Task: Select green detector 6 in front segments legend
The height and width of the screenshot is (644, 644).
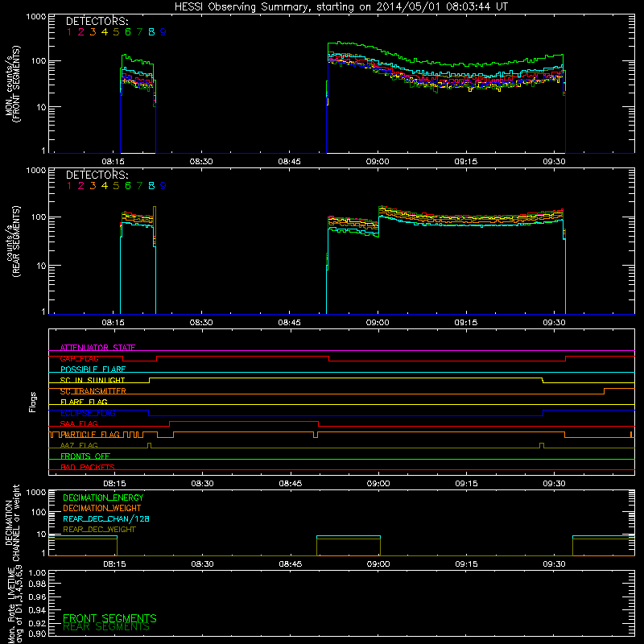Action: (128, 32)
